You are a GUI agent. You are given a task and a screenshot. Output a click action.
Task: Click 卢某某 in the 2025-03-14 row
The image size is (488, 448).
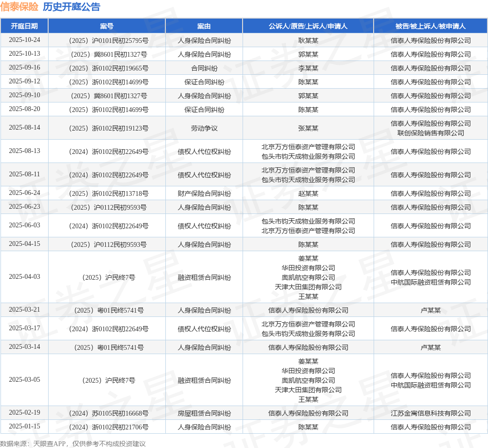click(431, 347)
